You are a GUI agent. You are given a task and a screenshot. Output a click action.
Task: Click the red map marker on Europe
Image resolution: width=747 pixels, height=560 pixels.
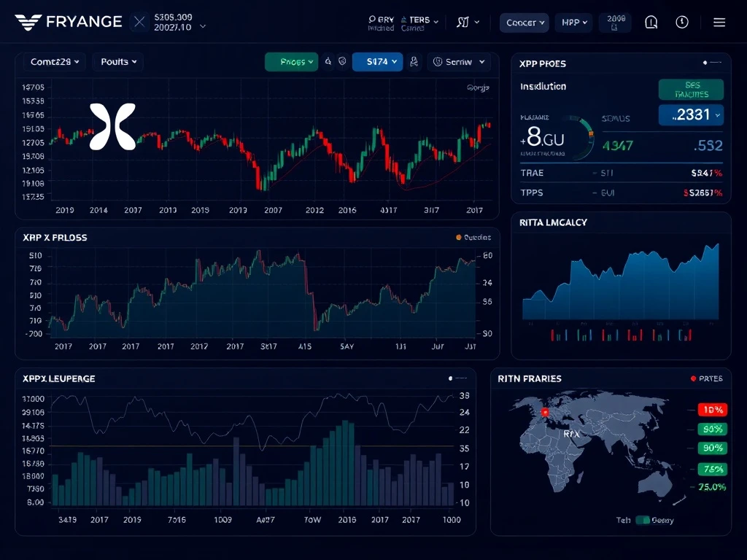(545, 413)
